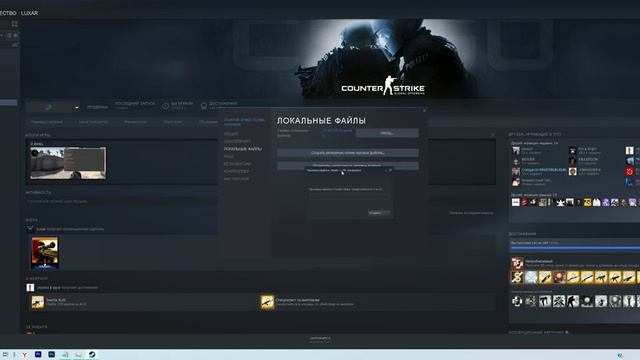The width and height of the screenshot is (640, 360).
Task: Click the yellow 23 avatar in friends played row
Action: pos(587,202)
